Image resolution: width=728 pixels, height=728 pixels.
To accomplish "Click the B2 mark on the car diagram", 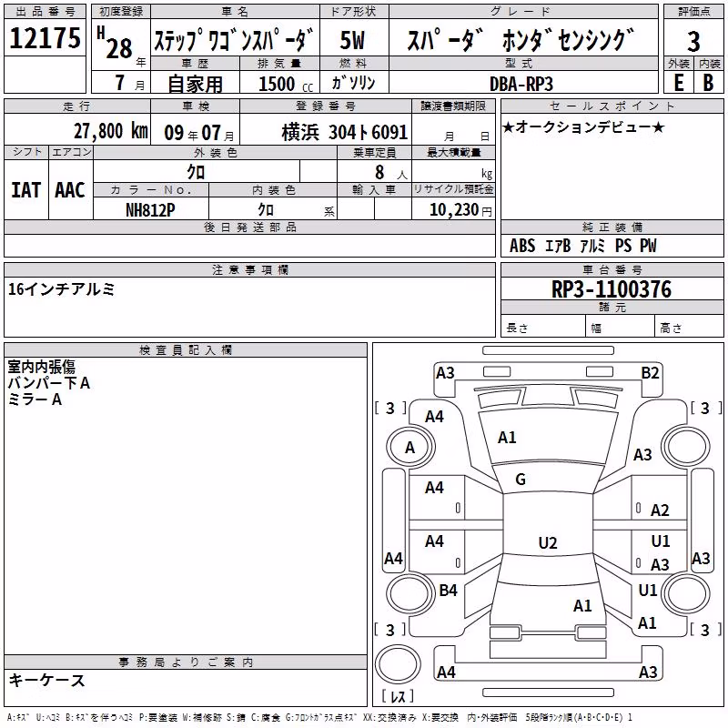I will pos(650,373).
